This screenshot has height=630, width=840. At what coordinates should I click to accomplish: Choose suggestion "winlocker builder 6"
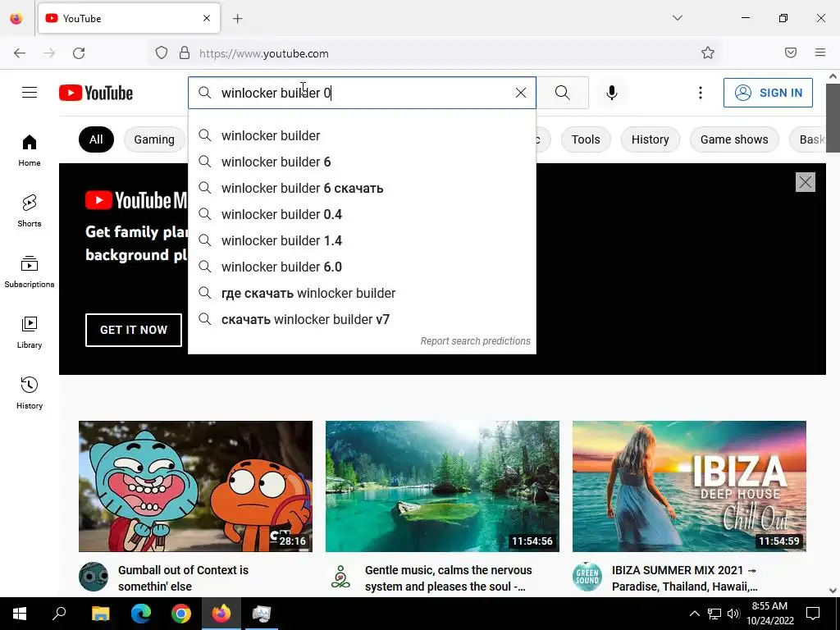tap(362, 162)
